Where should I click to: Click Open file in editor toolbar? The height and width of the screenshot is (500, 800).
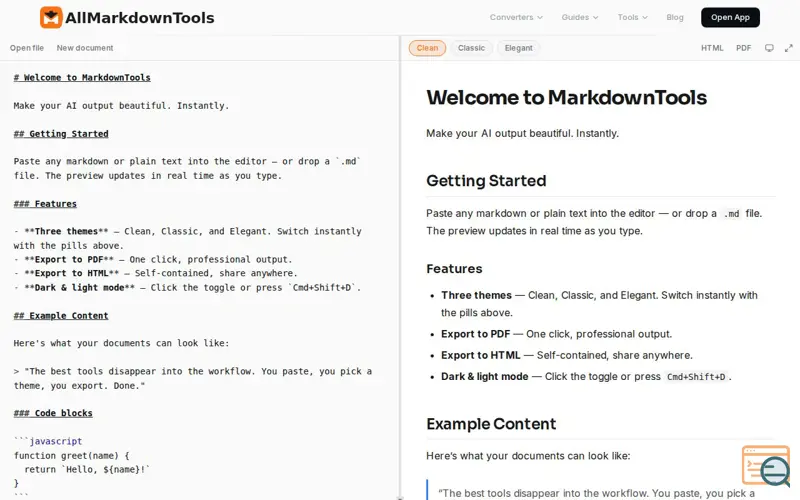[27, 48]
